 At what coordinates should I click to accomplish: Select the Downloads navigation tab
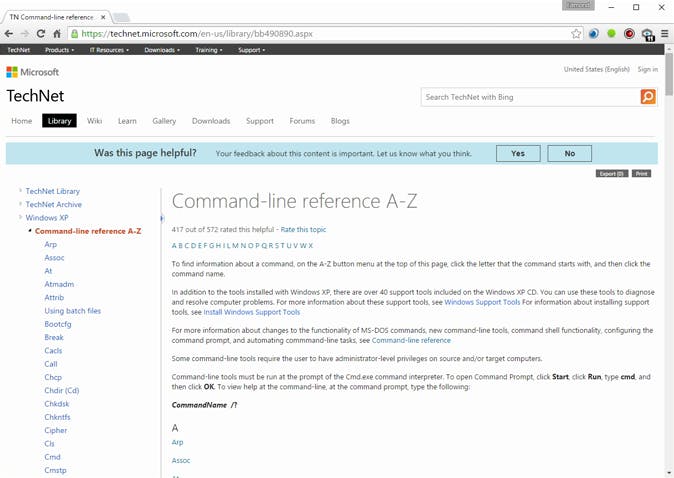(211, 121)
